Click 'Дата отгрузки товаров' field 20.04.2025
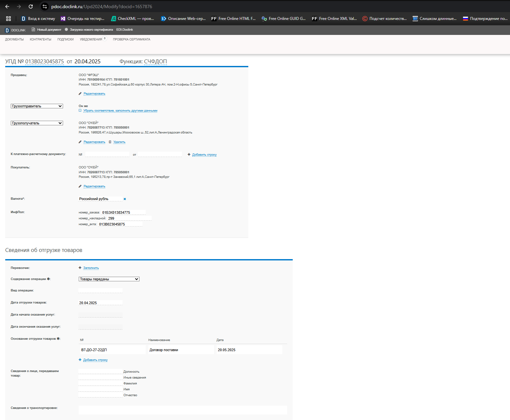Viewport: 510px width, 420px height. click(100, 303)
